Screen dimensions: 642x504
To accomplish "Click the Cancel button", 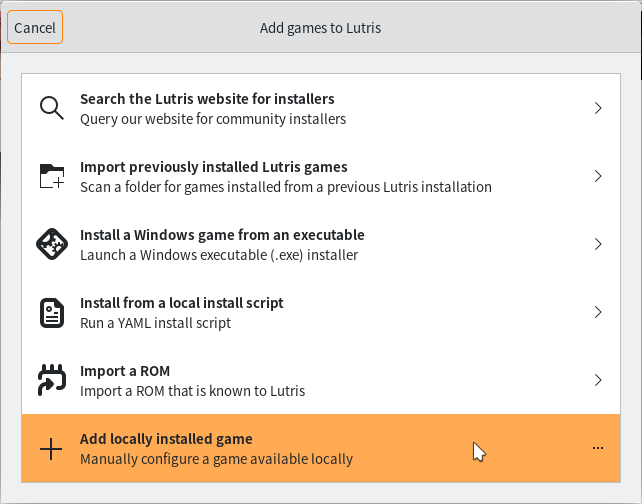I will pyautogui.click(x=35, y=27).
